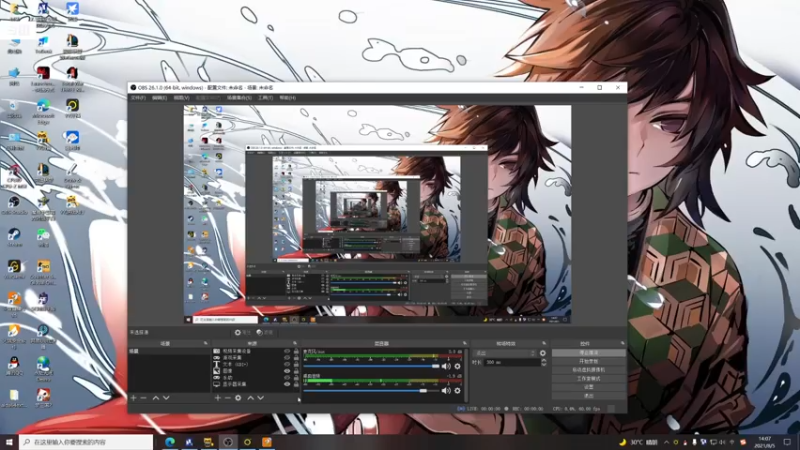Open source properties gear below the sources list
The image size is (800, 450).
[238, 397]
